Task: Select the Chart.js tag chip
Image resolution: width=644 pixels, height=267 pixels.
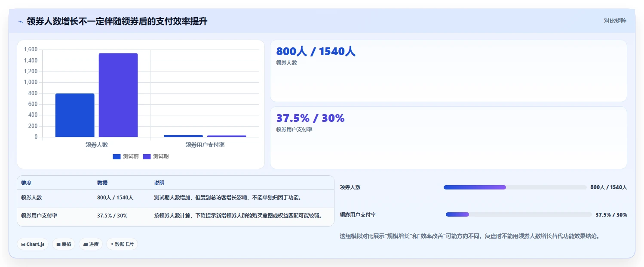Action: pos(33,244)
